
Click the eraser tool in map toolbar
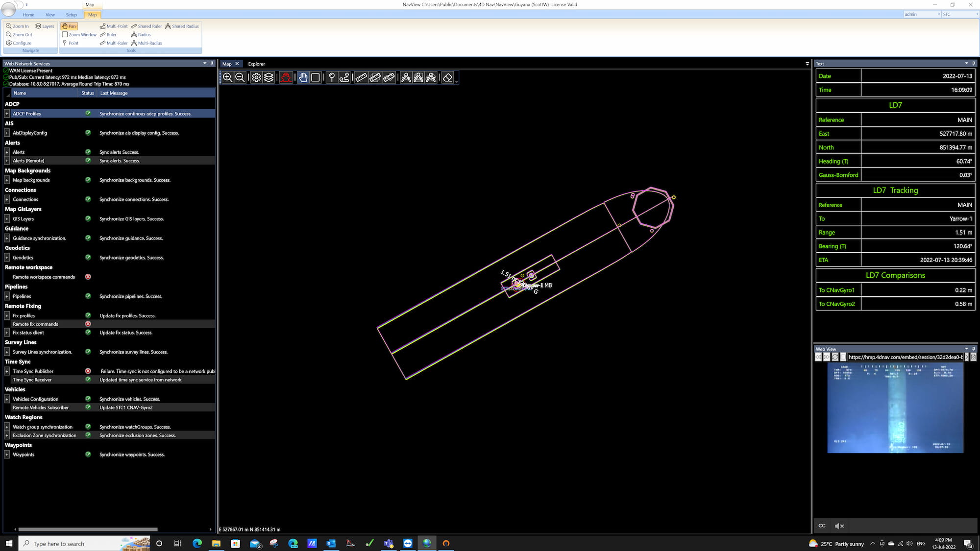pos(447,77)
